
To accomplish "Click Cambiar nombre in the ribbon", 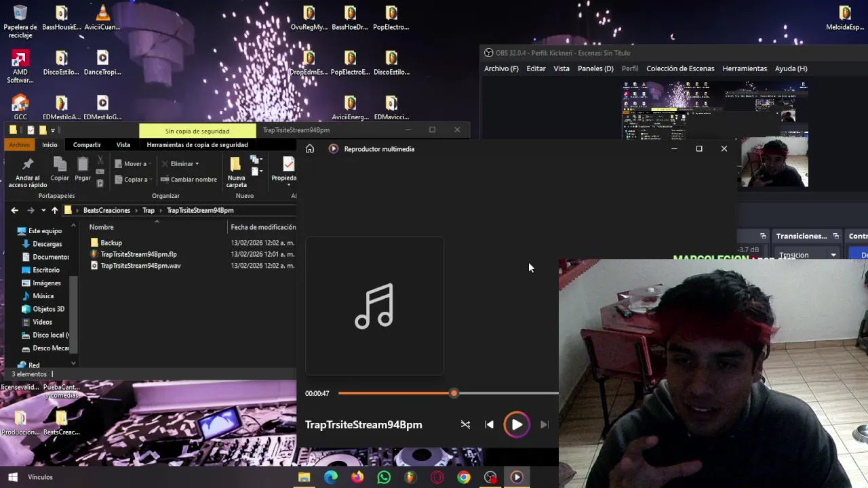I will click(189, 180).
